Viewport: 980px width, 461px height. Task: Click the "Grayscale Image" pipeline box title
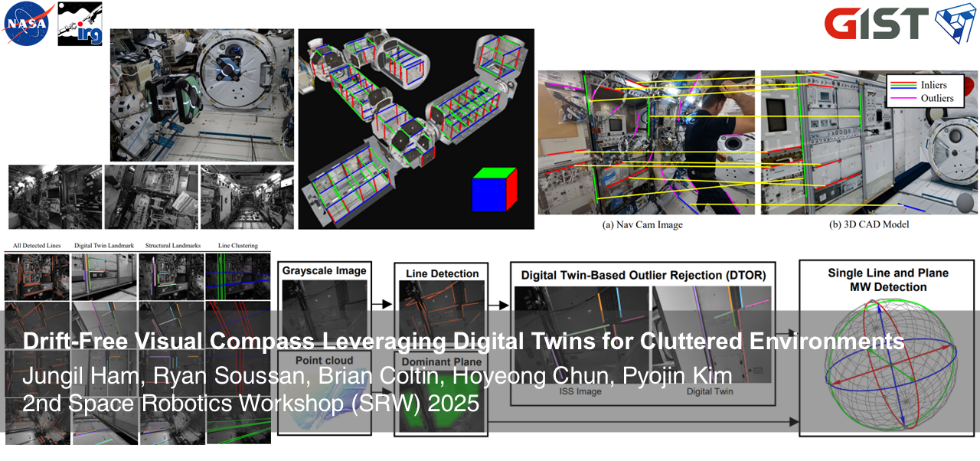pos(325,270)
